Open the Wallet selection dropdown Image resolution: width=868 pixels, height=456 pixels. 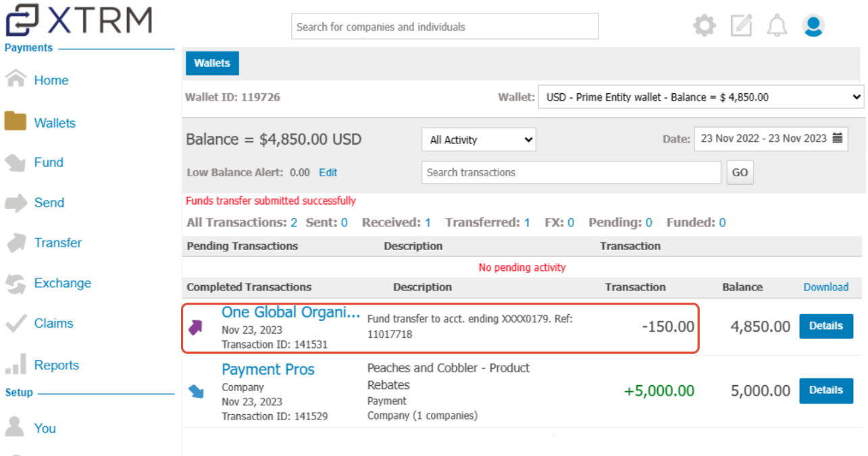(x=701, y=97)
